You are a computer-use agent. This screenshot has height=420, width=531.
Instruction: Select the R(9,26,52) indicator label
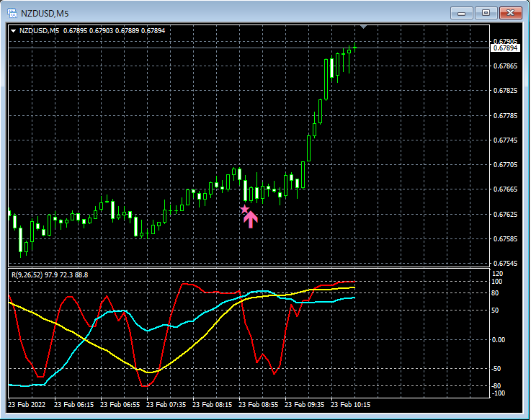pyautogui.click(x=50, y=275)
